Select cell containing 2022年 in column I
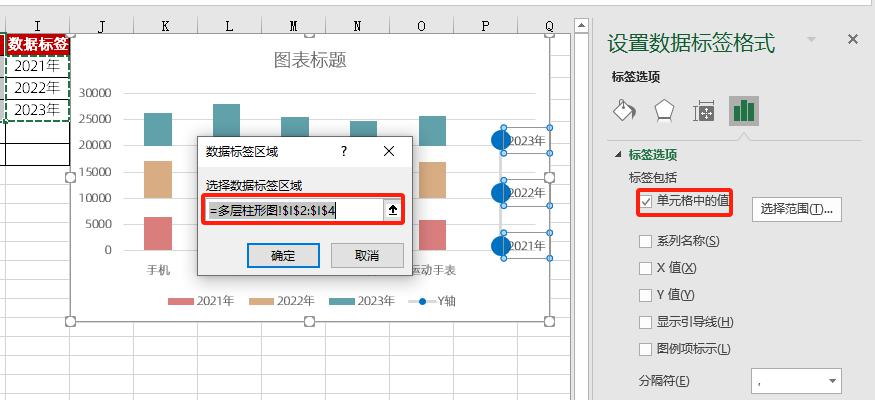875x400 pixels. (x=37, y=88)
